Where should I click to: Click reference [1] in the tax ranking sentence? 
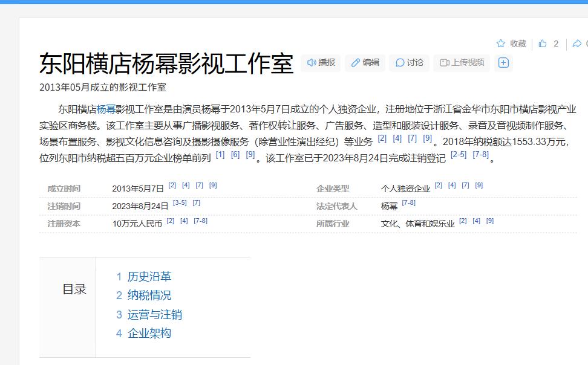pyautogui.click(x=220, y=155)
